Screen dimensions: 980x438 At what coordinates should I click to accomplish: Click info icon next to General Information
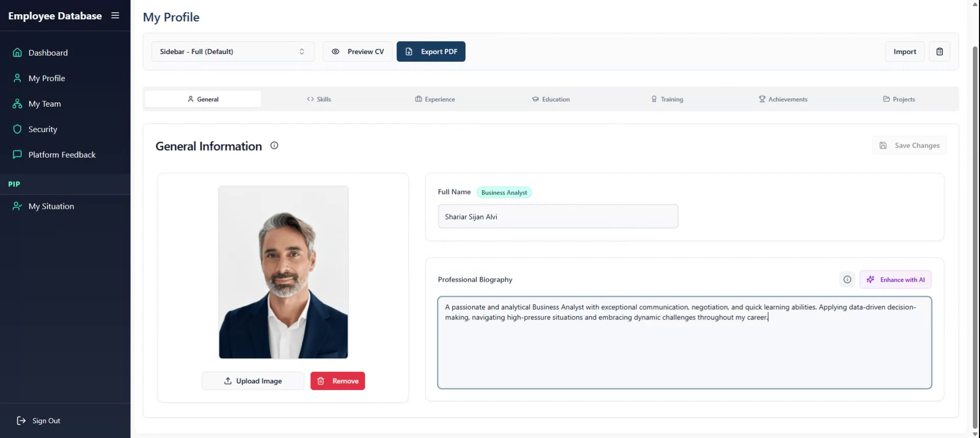coord(274,145)
